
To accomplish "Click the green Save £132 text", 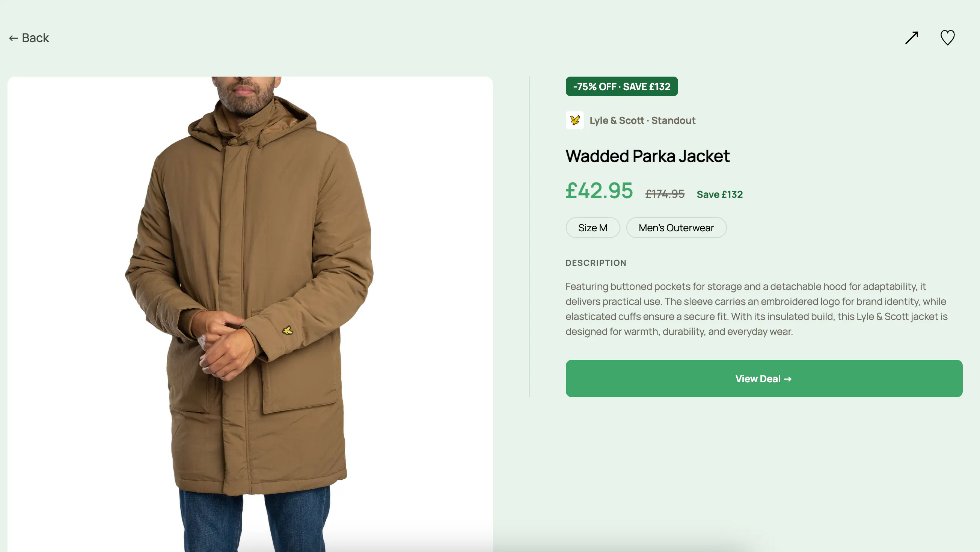I will (719, 194).
